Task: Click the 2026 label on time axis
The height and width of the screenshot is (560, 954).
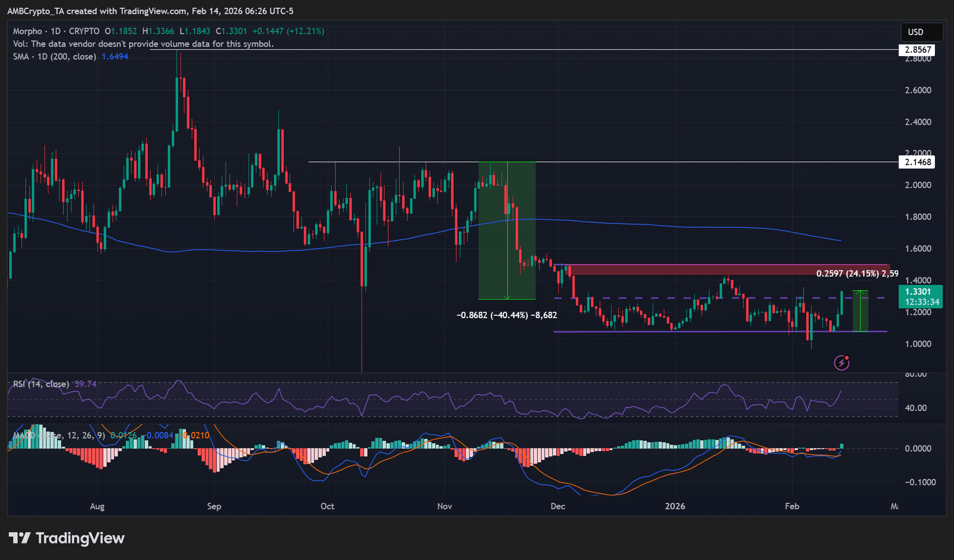Action: tap(675, 506)
